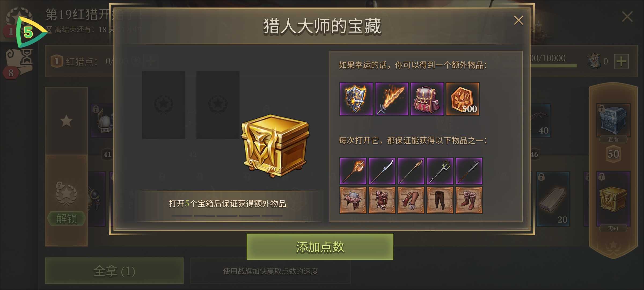Select the first empty dark card slot

tap(164, 105)
